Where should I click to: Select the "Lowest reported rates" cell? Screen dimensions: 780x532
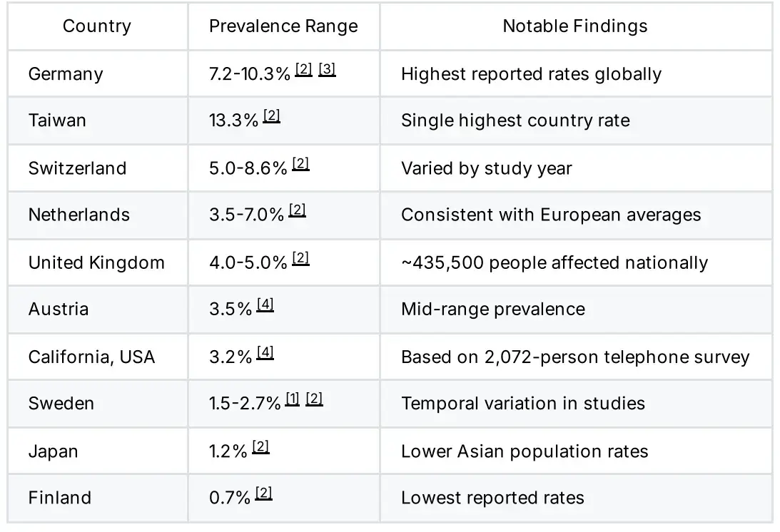tap(492, 498)
